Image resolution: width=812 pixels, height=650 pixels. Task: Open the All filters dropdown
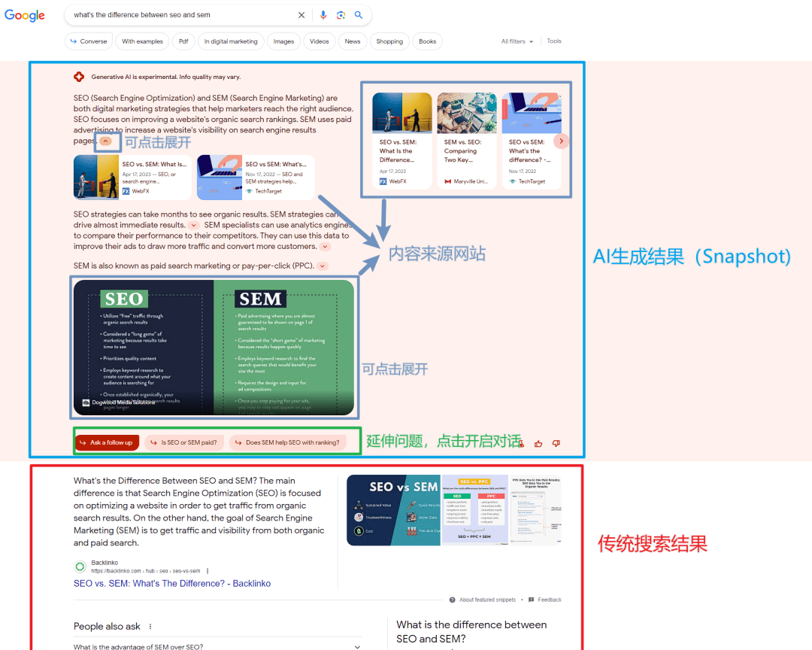517,41
